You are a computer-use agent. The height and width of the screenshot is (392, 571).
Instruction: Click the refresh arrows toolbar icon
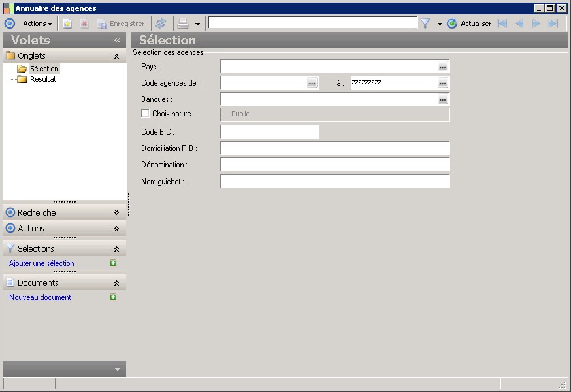click(161, 24)
